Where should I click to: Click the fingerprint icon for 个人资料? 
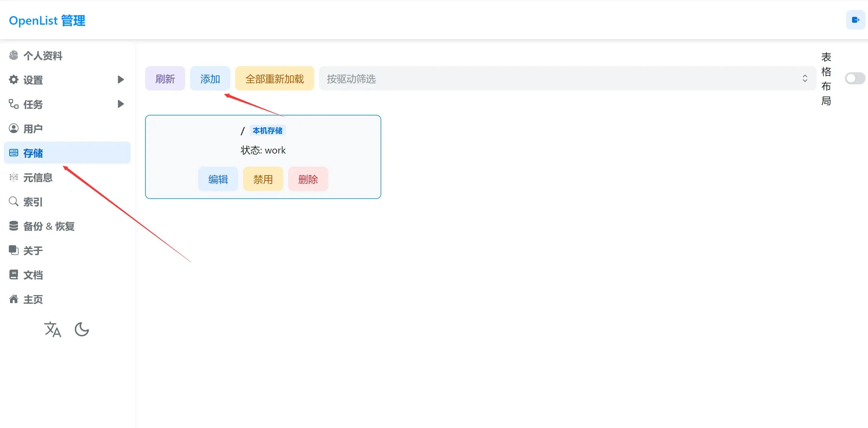13,55
